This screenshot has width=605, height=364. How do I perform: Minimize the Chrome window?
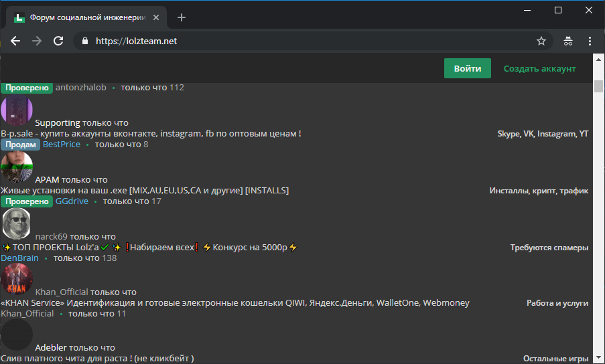pos(527,11)
